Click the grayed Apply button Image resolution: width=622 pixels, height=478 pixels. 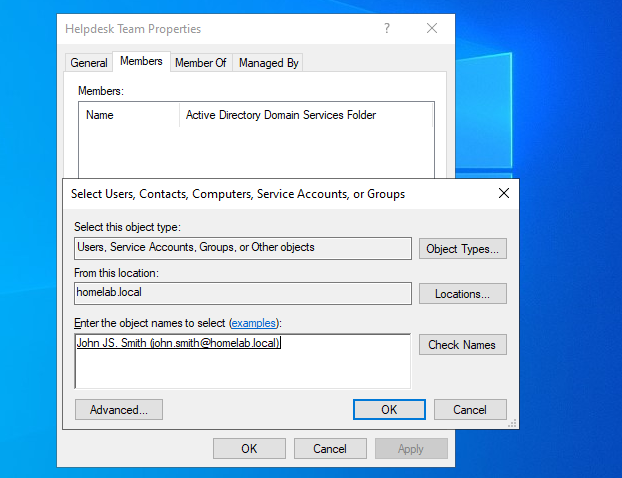411,448
